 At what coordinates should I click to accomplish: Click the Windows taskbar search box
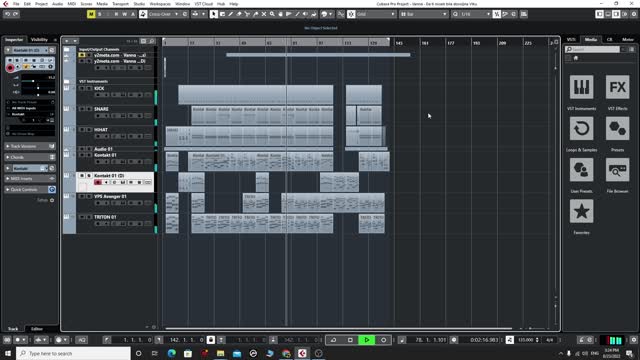(73, 353)
